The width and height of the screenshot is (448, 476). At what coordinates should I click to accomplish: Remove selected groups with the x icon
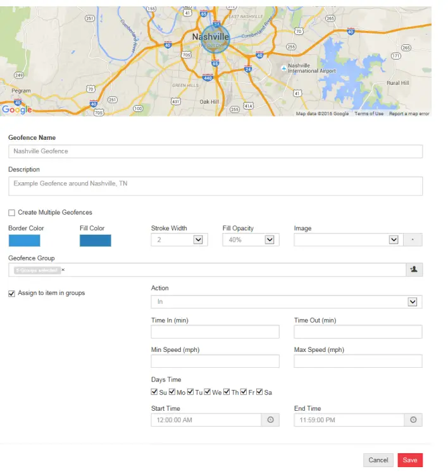(x=63, y=270)
